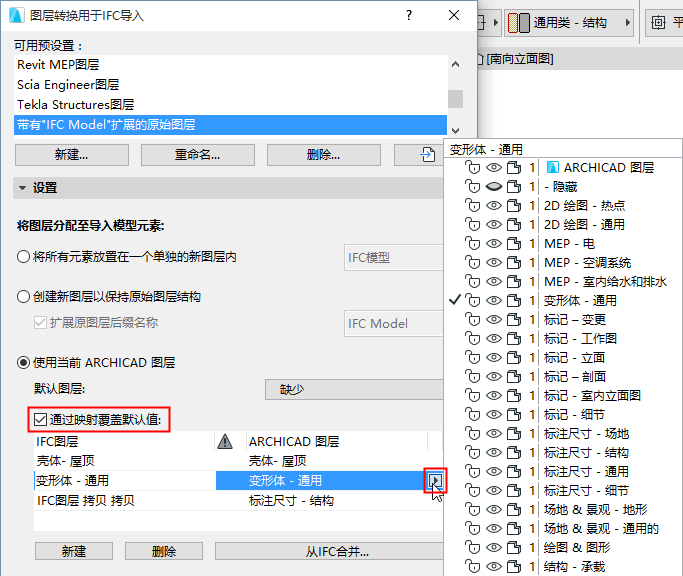Click the lock icon for MEP - 室内给水和排水
Screen dimensions: 683x576
(472, 281)
